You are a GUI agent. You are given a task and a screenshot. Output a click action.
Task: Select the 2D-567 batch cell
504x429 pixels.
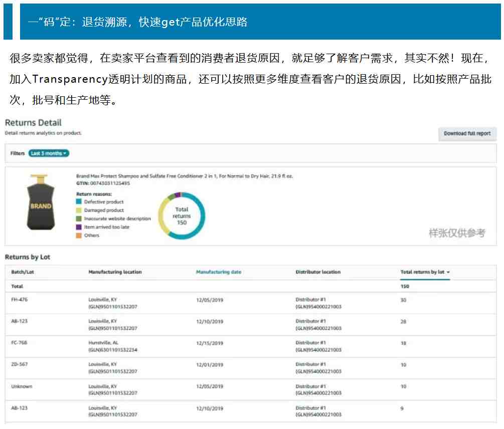click(x=20, y=364)
